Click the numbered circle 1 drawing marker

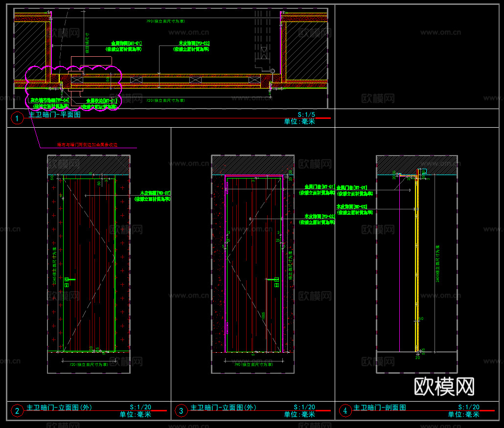click(x=17, y=118)
